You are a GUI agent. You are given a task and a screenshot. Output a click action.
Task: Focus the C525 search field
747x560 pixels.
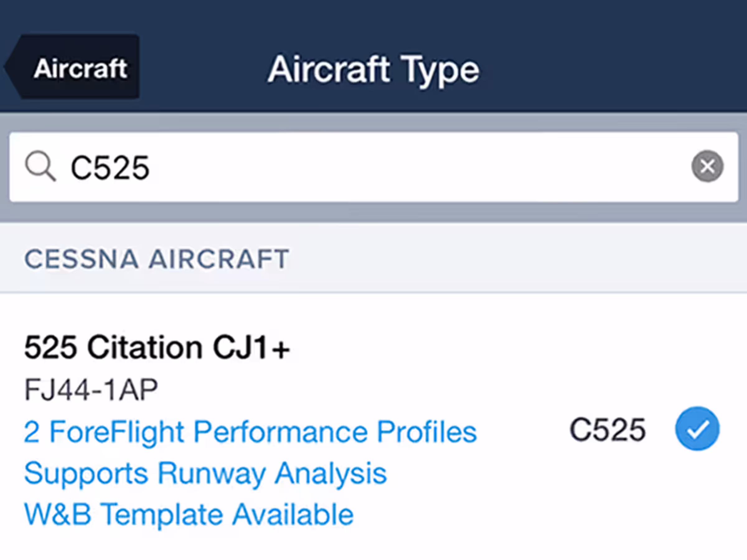374,167
